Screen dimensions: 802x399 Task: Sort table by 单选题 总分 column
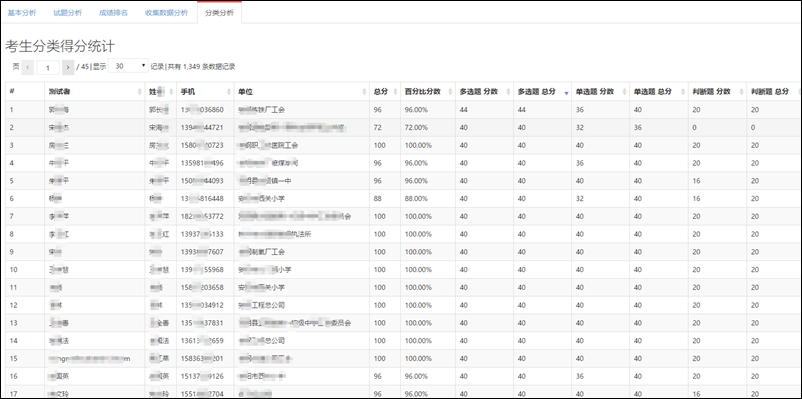[x=658, y=92]
